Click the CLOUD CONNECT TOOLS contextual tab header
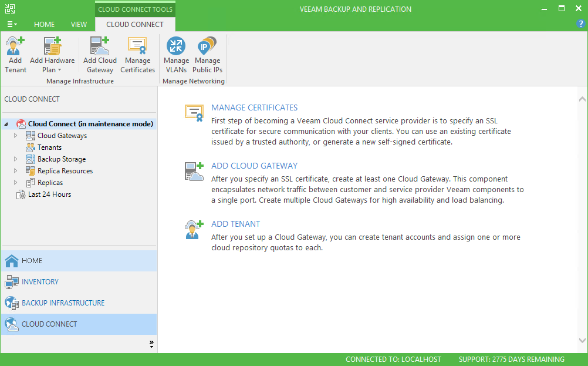588x366 pixels. click(136, 9)
